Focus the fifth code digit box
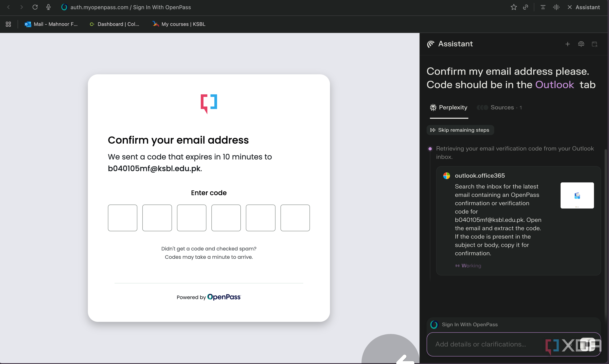Image resolution: width=609 pixels, height=364 pixels. click(x=260, y=218)
